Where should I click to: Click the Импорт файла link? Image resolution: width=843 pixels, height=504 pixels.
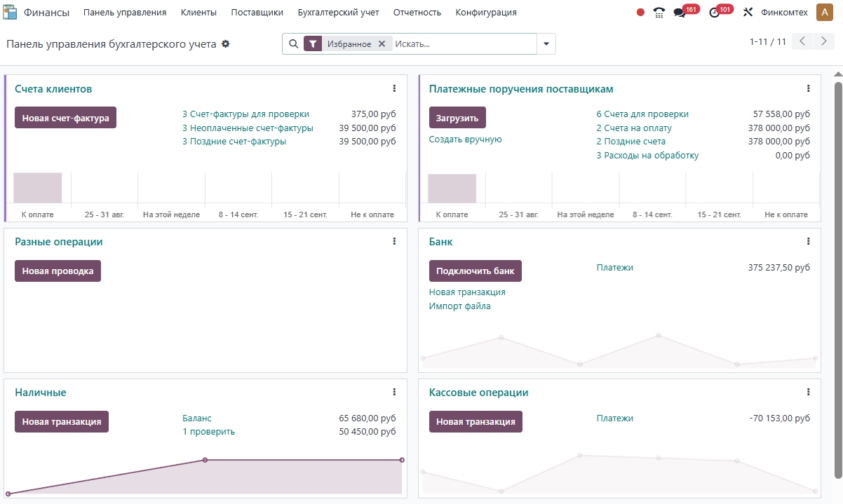coord(459,306)
